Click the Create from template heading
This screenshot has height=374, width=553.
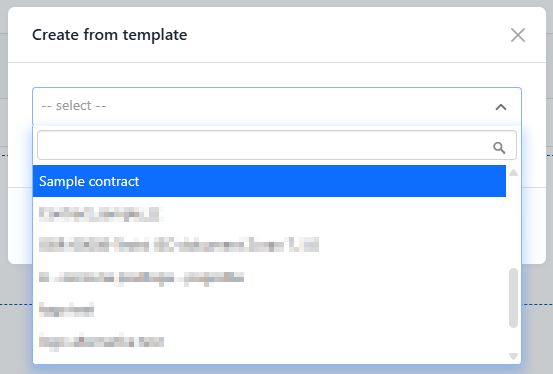pyautogui.click(x=110, y=35)
